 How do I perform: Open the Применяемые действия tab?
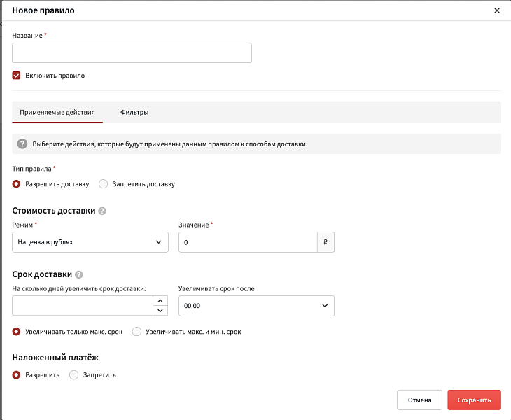tap(57, 112)
